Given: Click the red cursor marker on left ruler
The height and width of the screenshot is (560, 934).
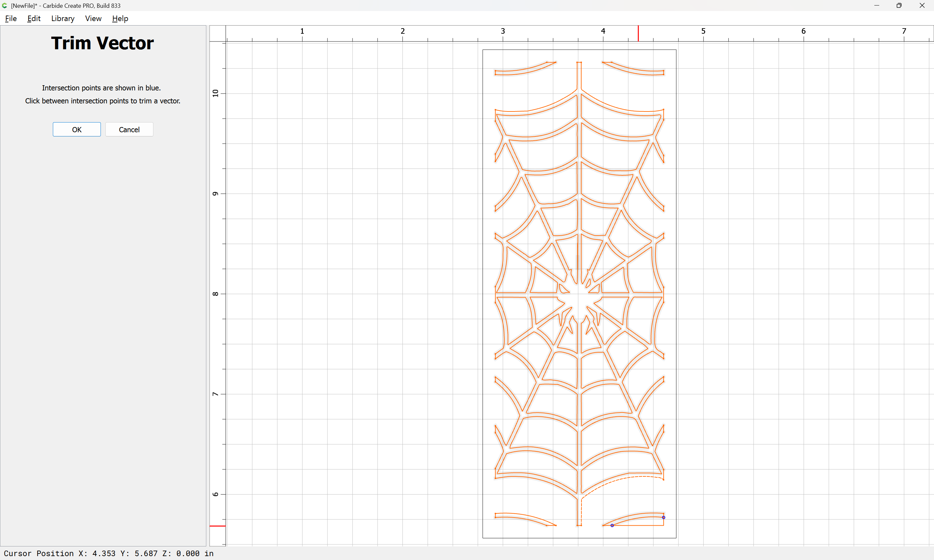Looking at the screenshot, I should (218, 526).
